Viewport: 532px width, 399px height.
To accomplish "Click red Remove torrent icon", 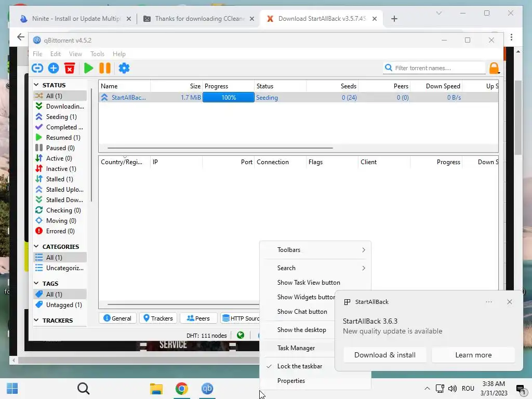I will pos(70,68).
